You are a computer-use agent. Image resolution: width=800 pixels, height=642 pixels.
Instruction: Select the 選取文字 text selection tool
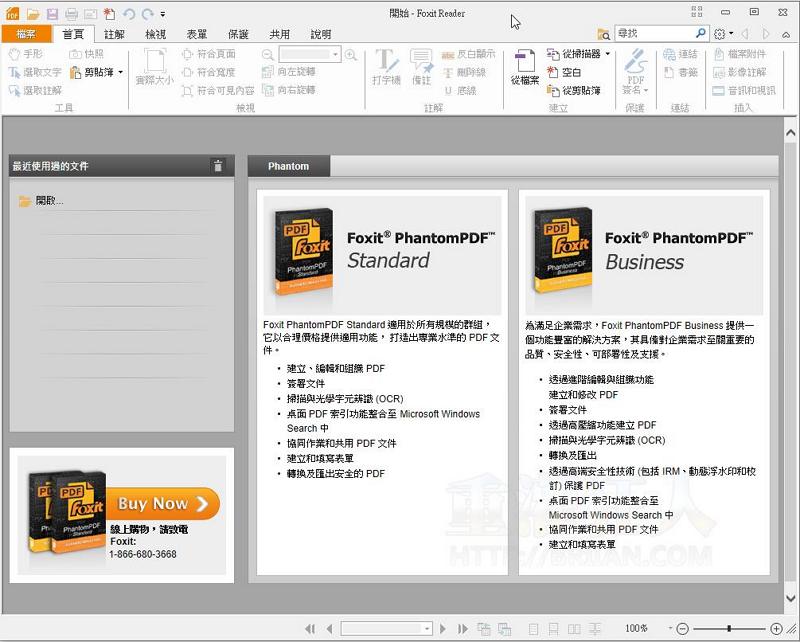(35, 72)
